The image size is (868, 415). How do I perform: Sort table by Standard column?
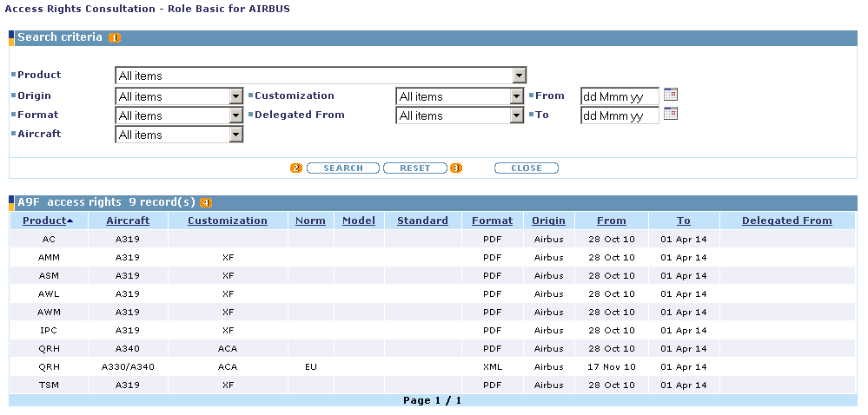pos(422,221)
